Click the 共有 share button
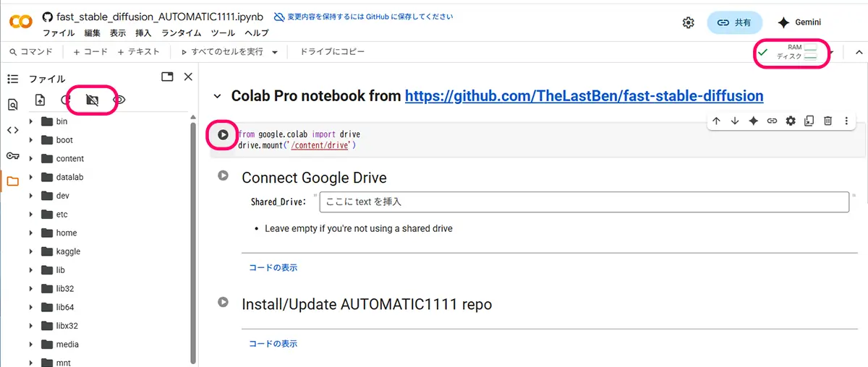This screenshot has height=367, width=868. point(734,22)
